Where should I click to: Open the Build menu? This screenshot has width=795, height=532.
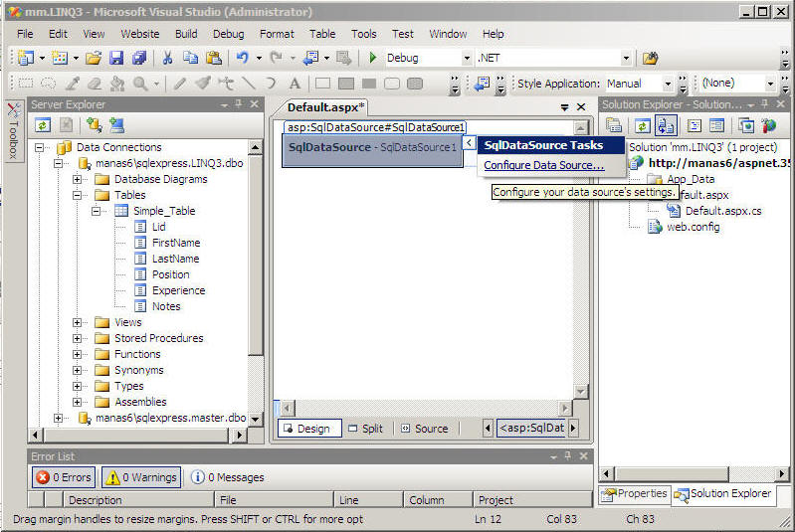point(186,34)
